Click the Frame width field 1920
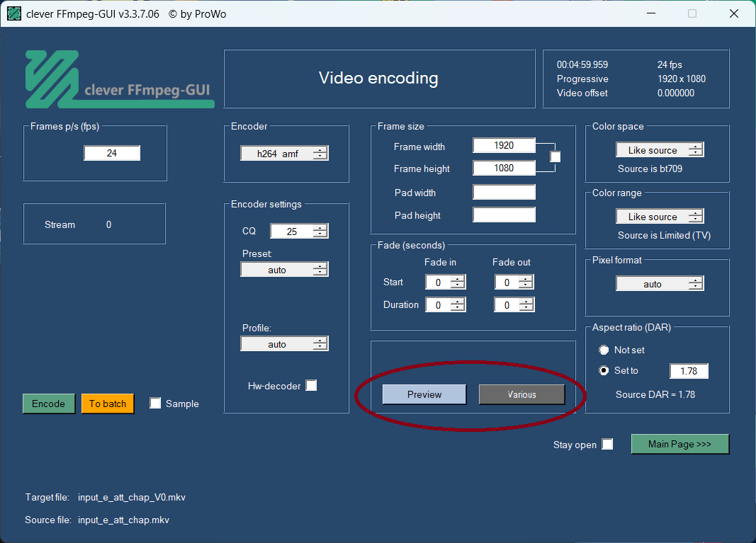The height and width of the screenshot is (543, 756). 504,146
